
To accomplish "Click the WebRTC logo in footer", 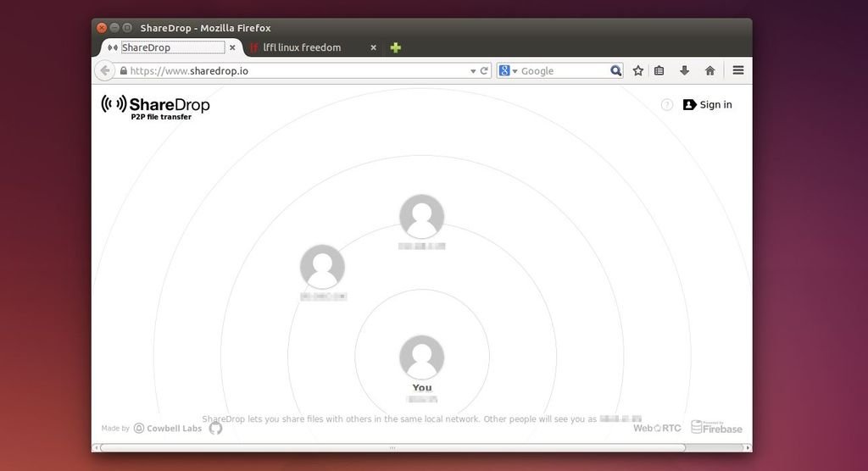I will tap(657, 428).
